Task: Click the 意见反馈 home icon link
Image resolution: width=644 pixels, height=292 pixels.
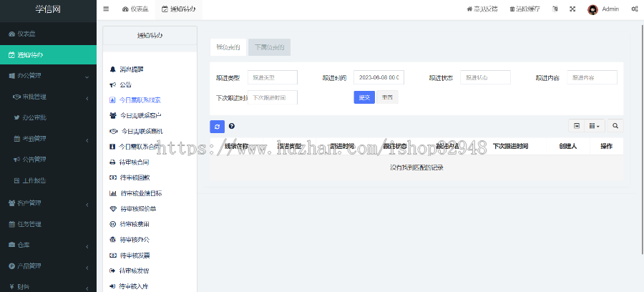Action: pos(482,9)
